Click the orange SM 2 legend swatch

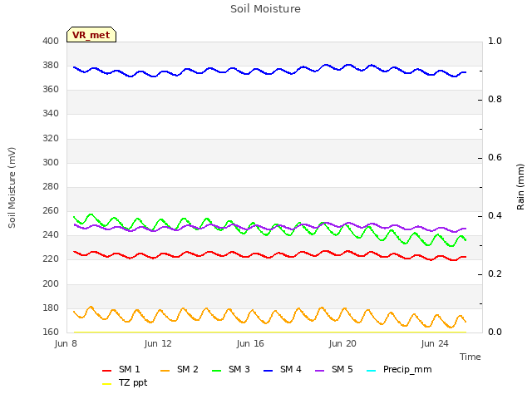(x=165, y=371)
